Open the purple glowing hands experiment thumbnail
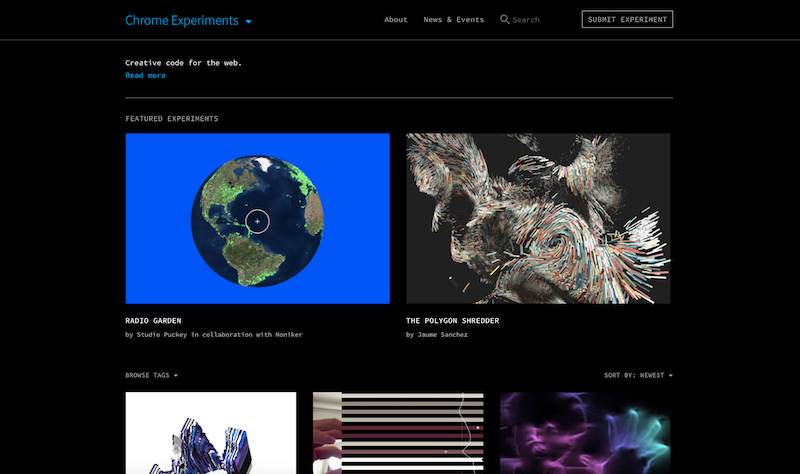The image size is (800, 474). coord(585,433)
